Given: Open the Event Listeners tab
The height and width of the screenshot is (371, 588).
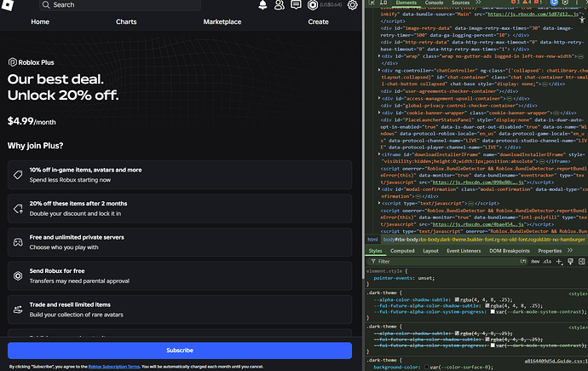Looking at the screenshot, I should pos(464,251).
